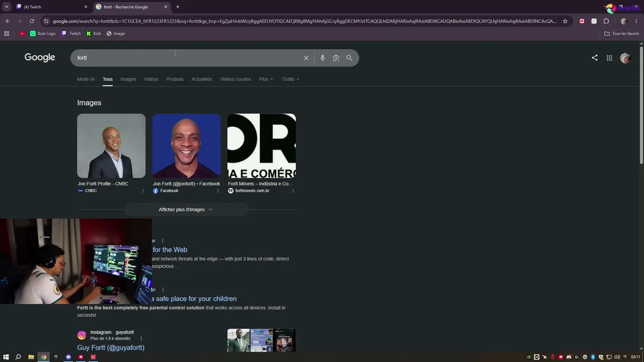Go to the Google homepage via the logo
The width and height of the screenshot is (644, 362).
tap(40, 57)
